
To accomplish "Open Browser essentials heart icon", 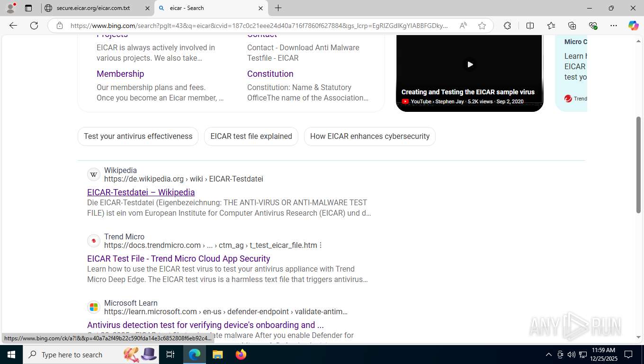I will pos(593,26).
